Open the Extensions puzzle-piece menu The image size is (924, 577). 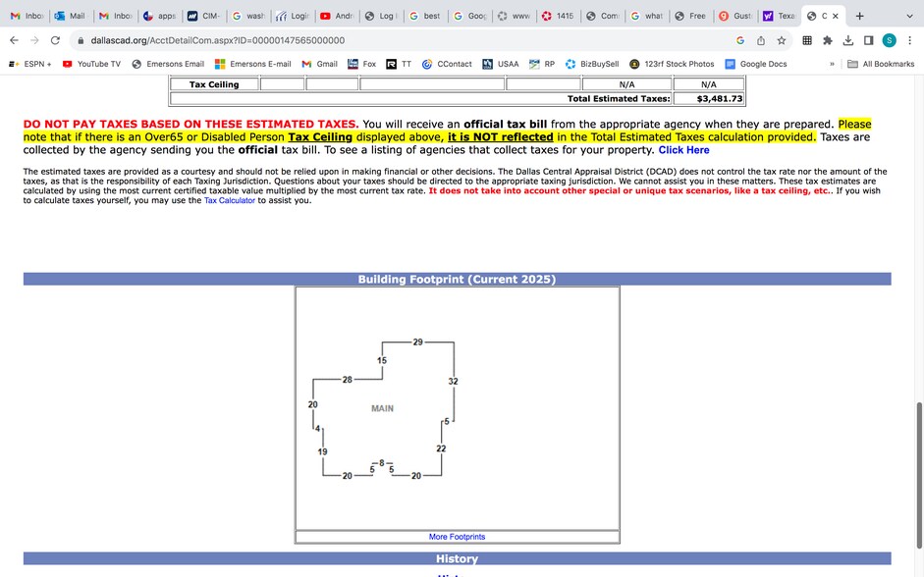[828, 40]
